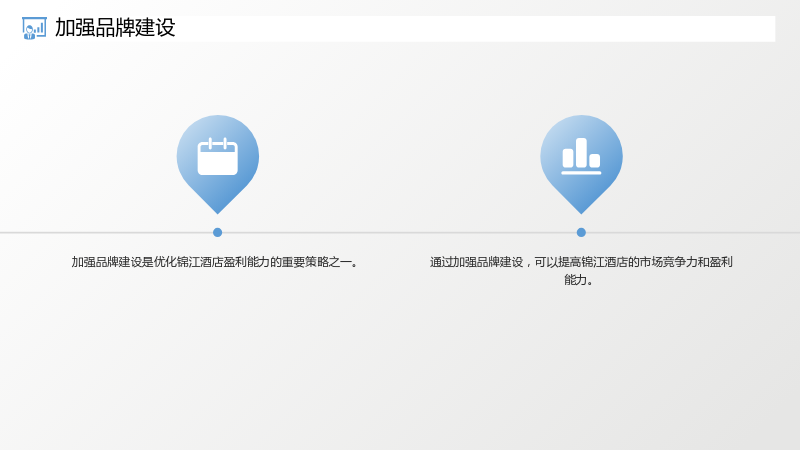The image size is (800, 450).
Task: Select the caption line starting with 通过加强品牌建设
Action: pyautogui.click(x=581, y=262)
